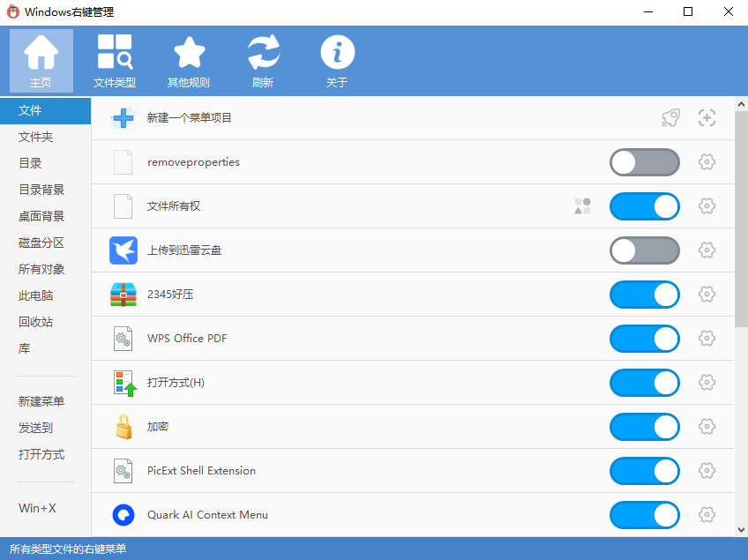The width and height of the screenshot is (748, 560).
Task: Open gear settings for PicExt Shell Extension
Action: tap(707, 470)
